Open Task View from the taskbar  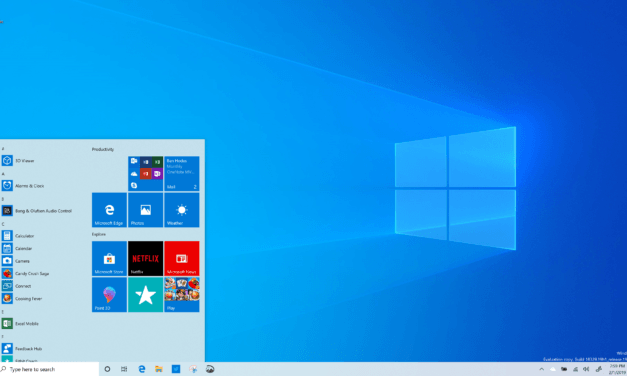[x=124, y=369]
